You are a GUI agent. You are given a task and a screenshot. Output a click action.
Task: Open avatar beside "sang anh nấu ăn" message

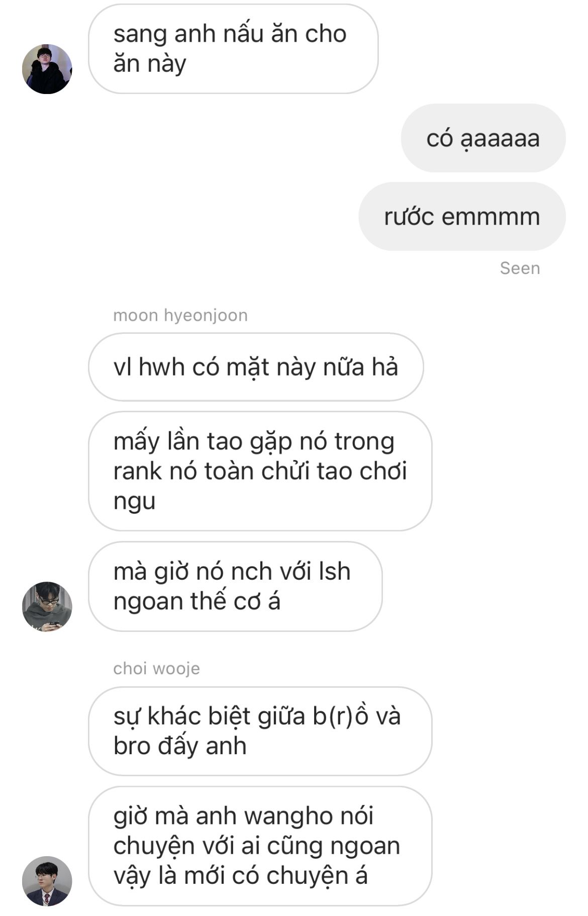[47, 69]
